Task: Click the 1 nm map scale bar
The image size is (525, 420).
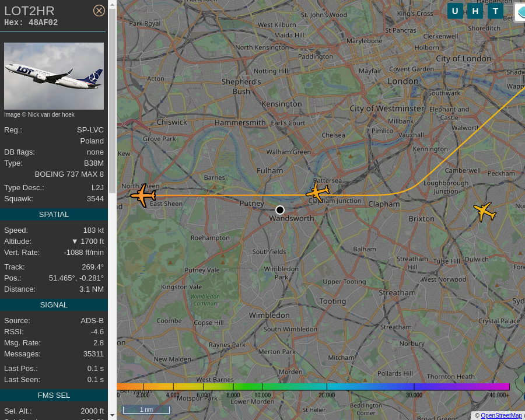Action: tap(146, 409)
